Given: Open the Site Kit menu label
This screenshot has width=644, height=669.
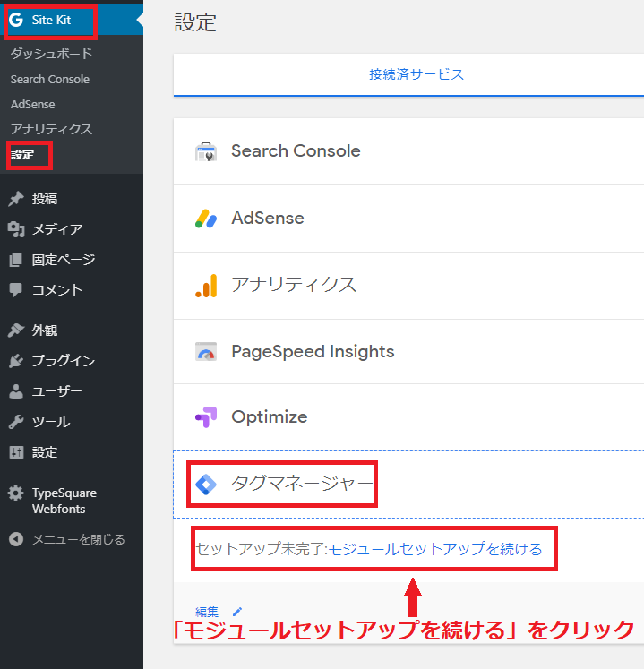Looking at the screenshot, I should click(51, 20).
